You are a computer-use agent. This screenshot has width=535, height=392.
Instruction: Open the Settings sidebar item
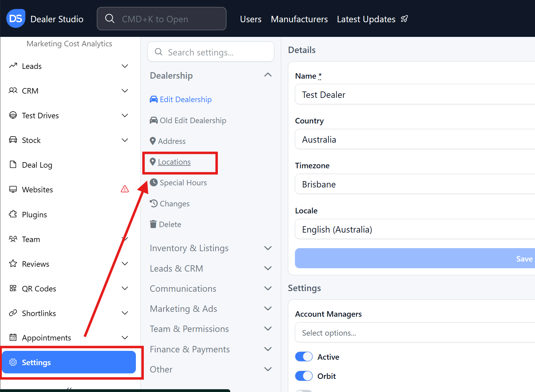(x=69, y=362)
